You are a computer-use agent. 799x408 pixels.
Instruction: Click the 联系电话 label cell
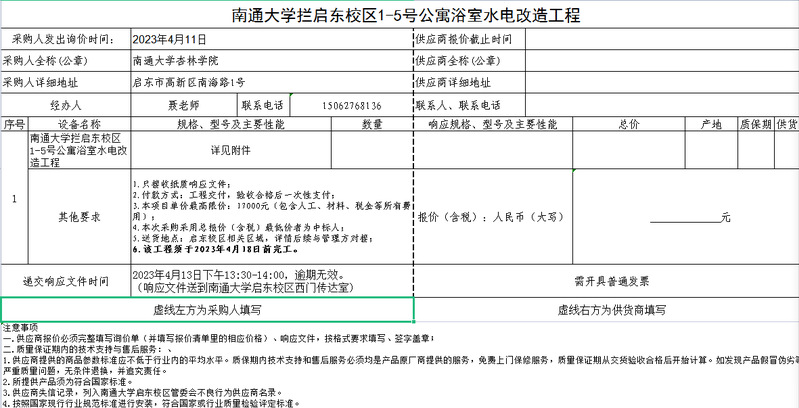(263, 105)
